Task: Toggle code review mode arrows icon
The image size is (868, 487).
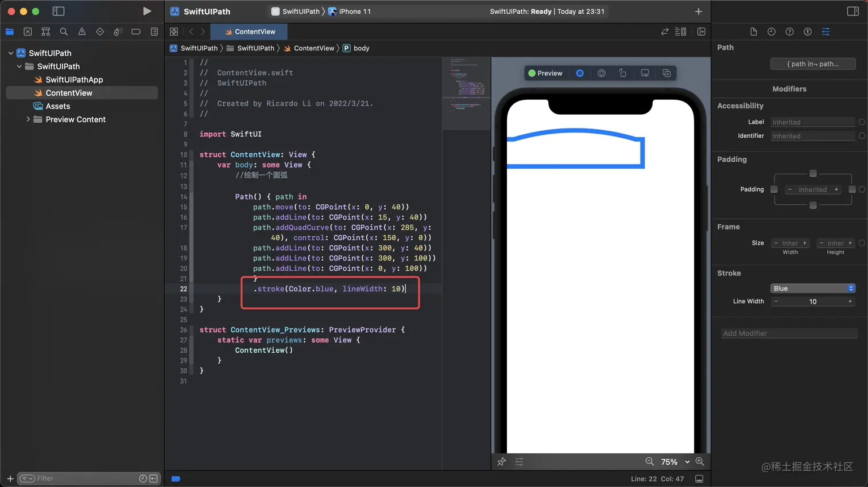Action: tap(665, 32)
